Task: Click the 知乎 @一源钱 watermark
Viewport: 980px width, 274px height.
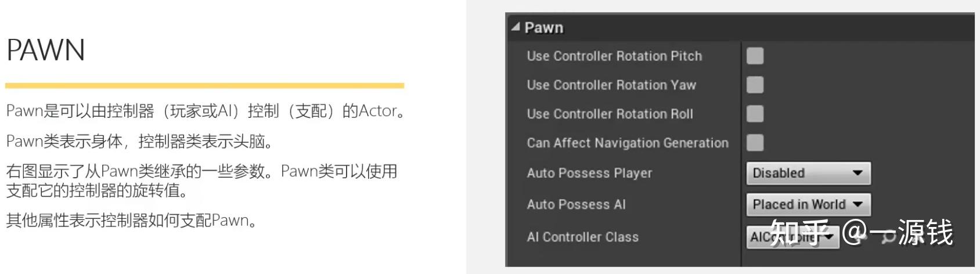Action: [924, 232]
